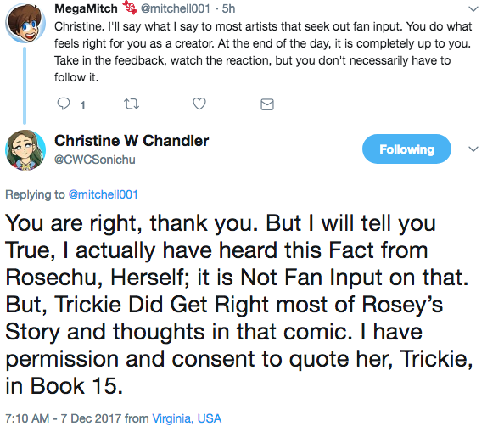Click the candy emoji badge beside MegaMitch
Image resolution: width=504 pixels, height=432 pixels.
click(130, 8)
